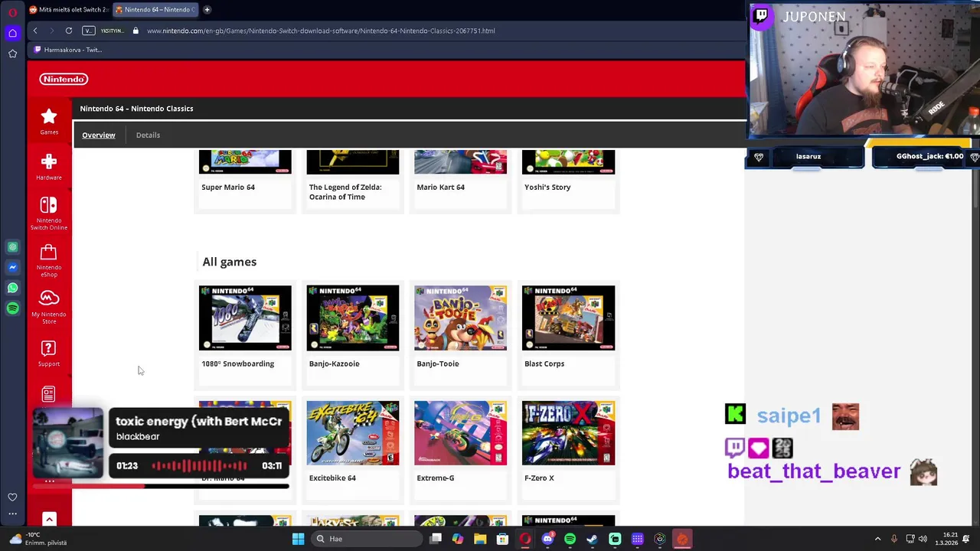
Task: Click the 1080° Snowboarding box art
Action: tap(245, 318)
